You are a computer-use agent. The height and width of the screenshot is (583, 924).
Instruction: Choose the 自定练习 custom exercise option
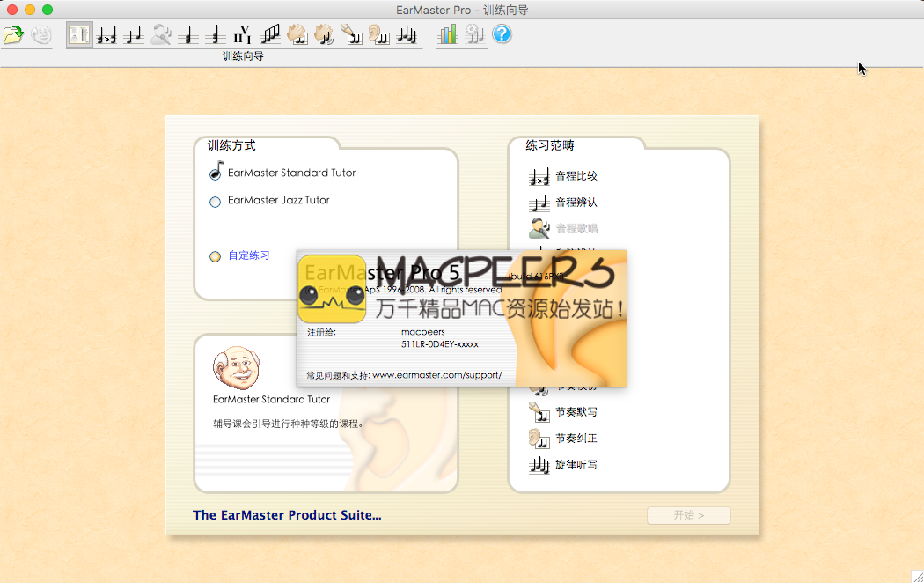pyautogui.click(x=249, y=256)
